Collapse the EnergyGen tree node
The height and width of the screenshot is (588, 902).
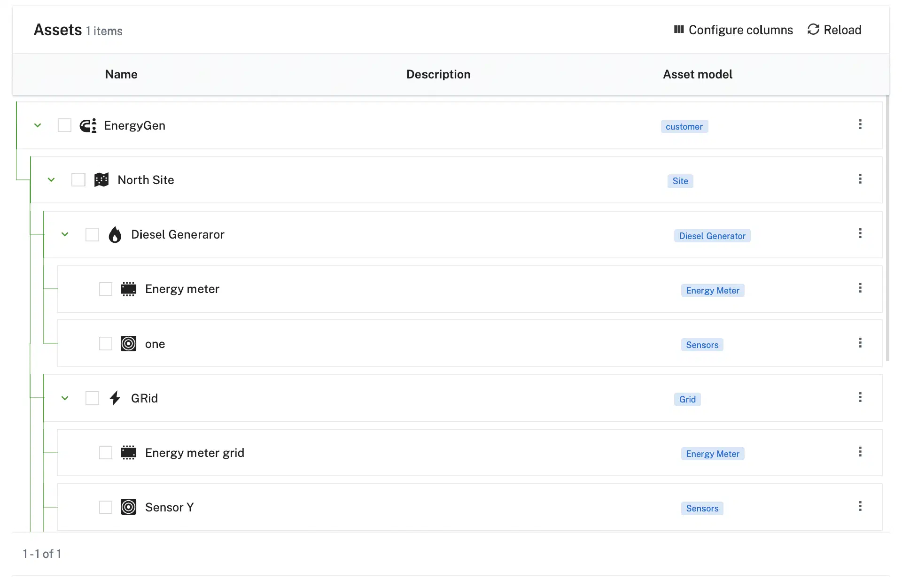click(38, 125)
